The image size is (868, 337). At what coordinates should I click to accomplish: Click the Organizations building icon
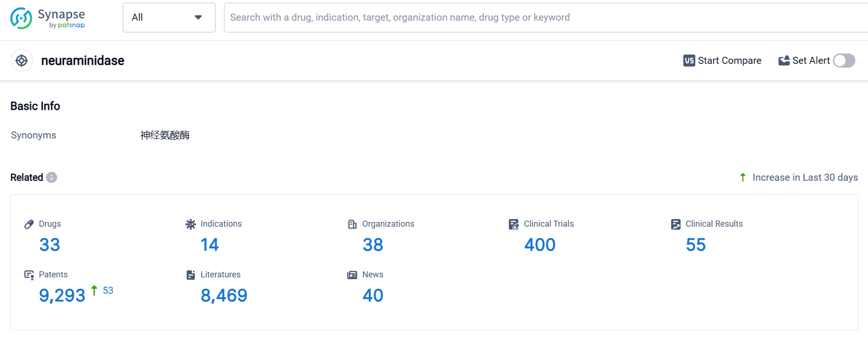pos(352,224)
